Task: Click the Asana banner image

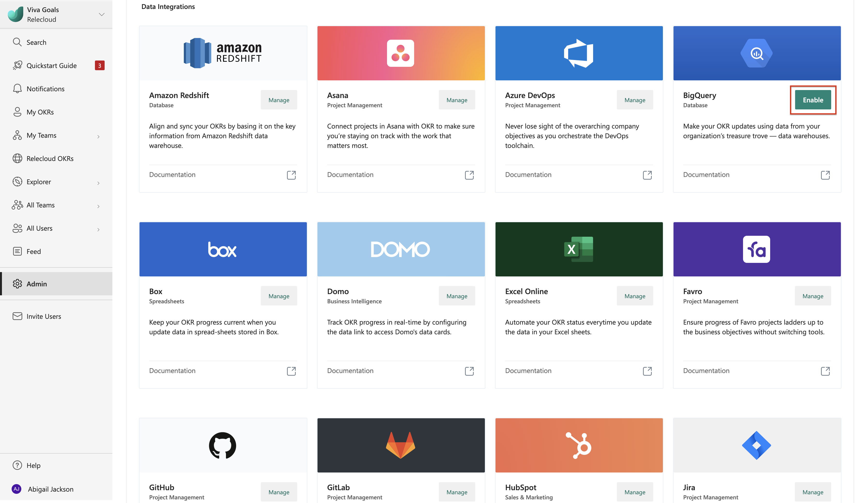Action: pos(401,53)
